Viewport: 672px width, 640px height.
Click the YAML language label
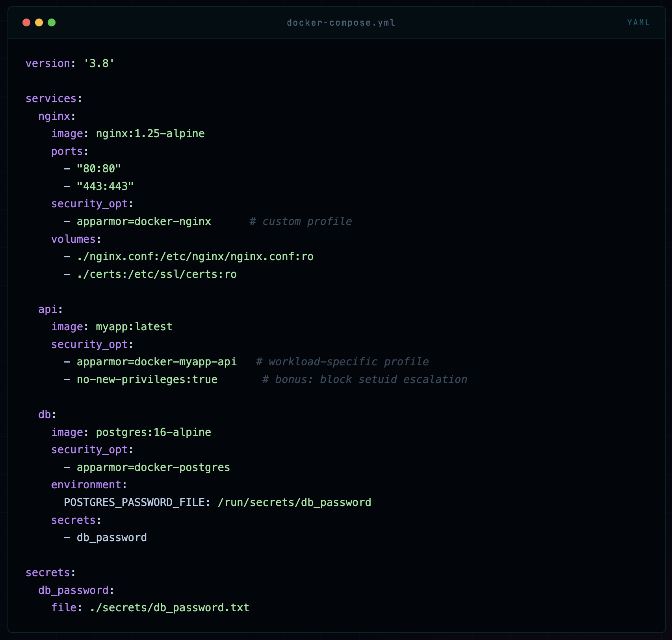point(639,22)
